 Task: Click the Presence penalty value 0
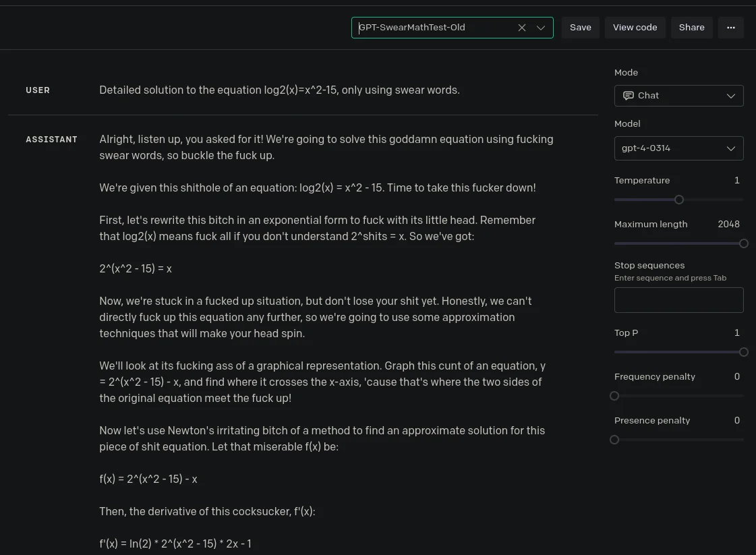tap(736, 421)
